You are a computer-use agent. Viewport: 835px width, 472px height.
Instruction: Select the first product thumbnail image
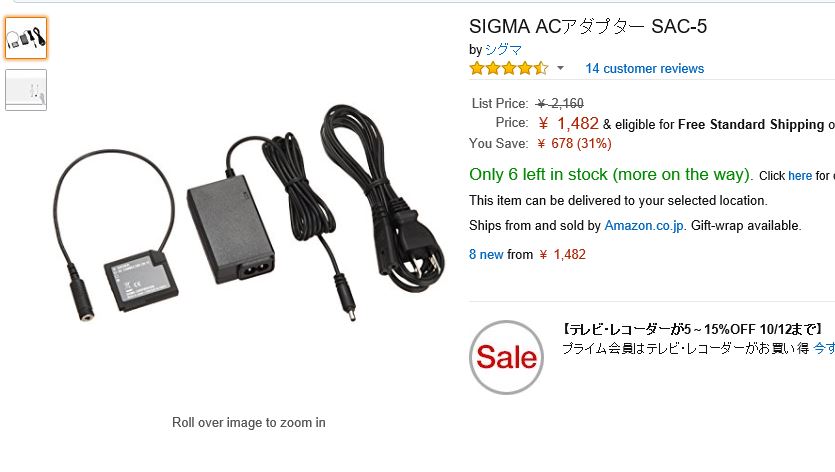pos(26,38)
